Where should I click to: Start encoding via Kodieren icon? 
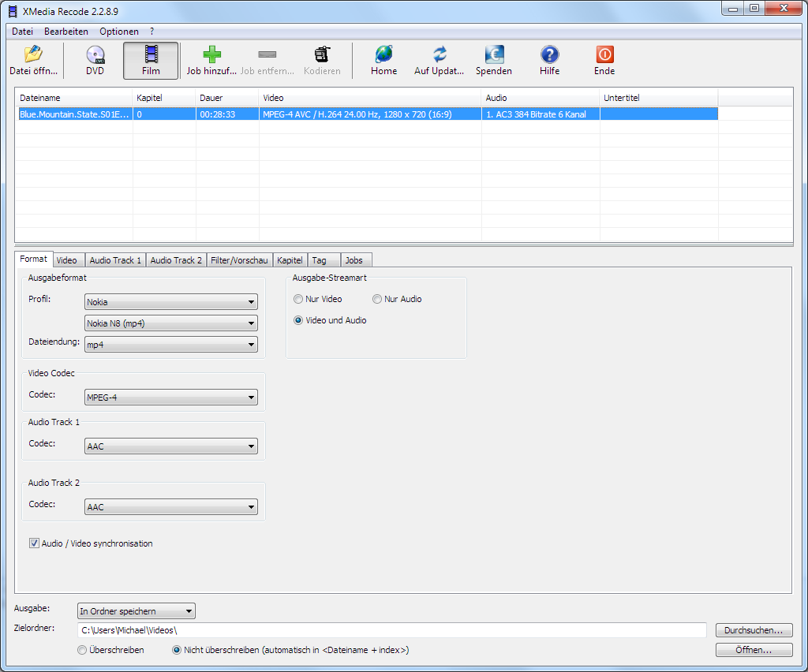pyautogui.click(x=322, y=54)
